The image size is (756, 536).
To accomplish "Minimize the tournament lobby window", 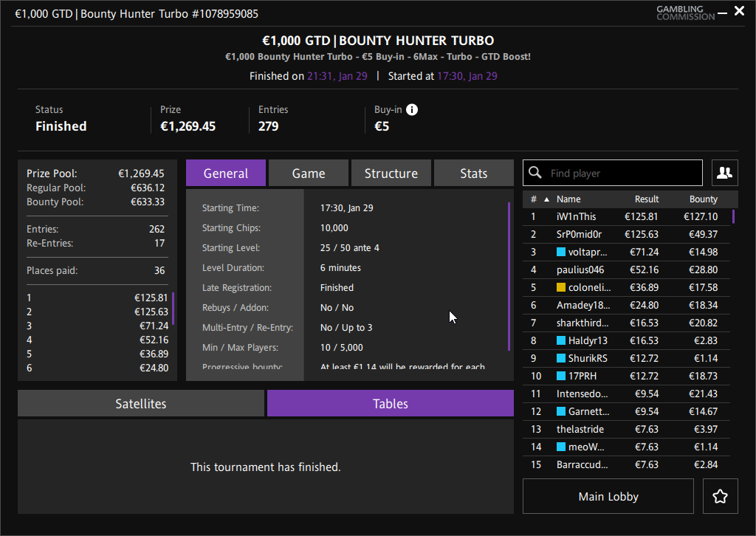I will tap(722, 13).
